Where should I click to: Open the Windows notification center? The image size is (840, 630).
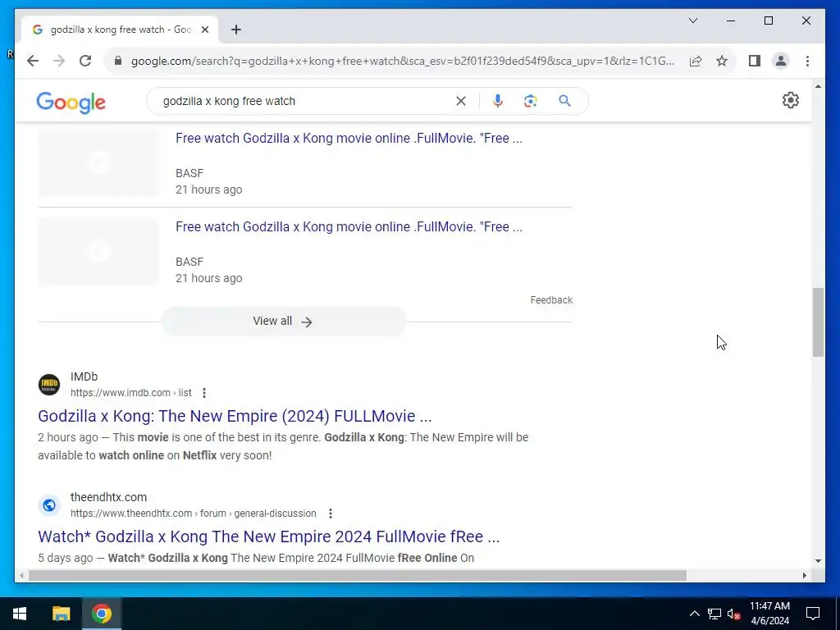tap(813, 614)
